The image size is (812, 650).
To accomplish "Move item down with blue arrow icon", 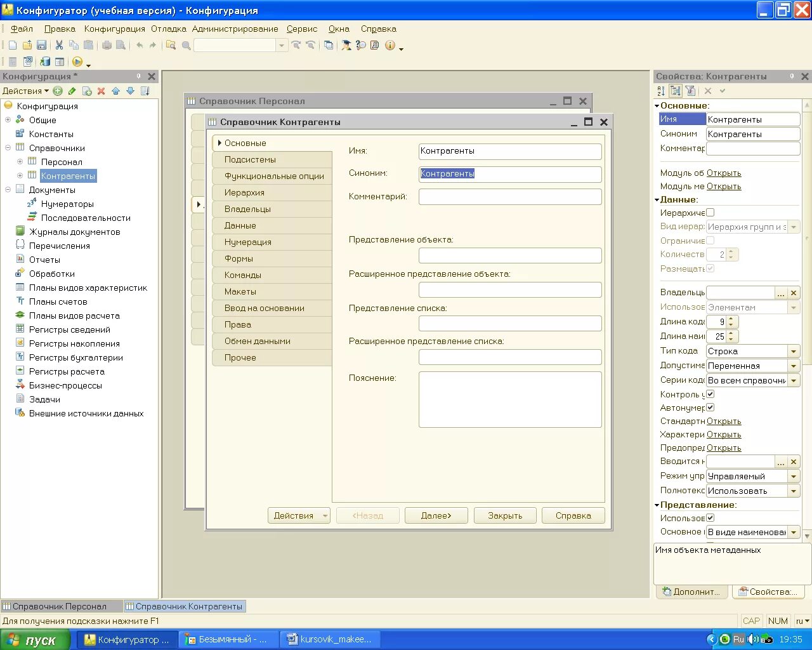I will [130, 91].
